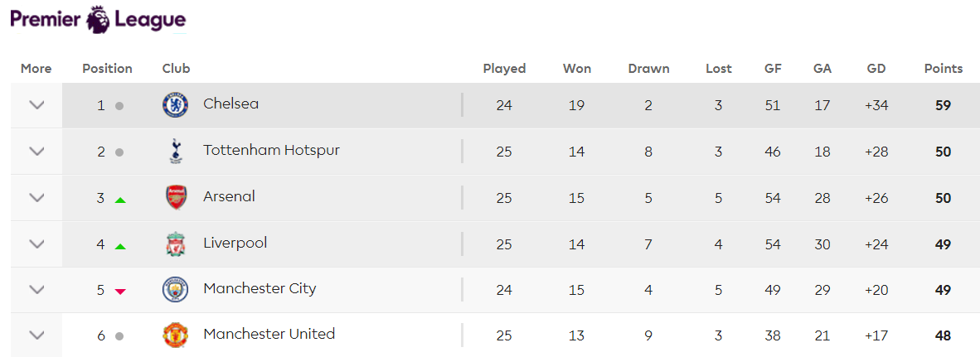This screenshot has width=980, height=357.
Task: Click Chelsea's 59 points value
Action: pos(942,106)
